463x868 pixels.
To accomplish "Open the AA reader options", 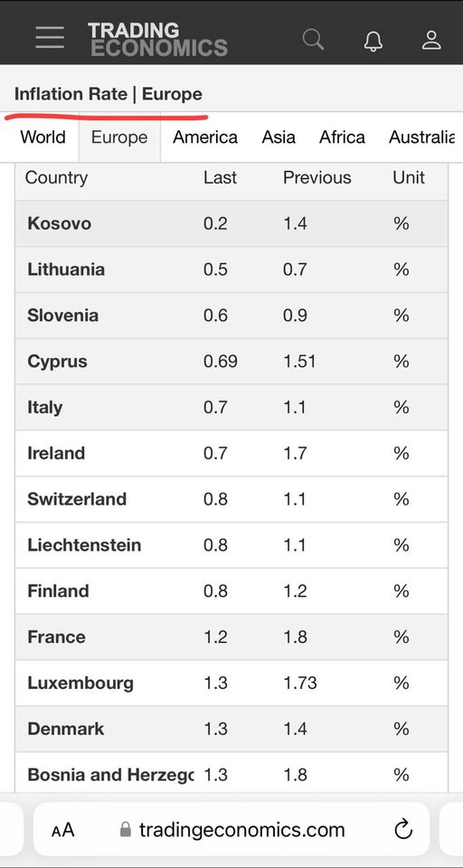I will 62,830.
